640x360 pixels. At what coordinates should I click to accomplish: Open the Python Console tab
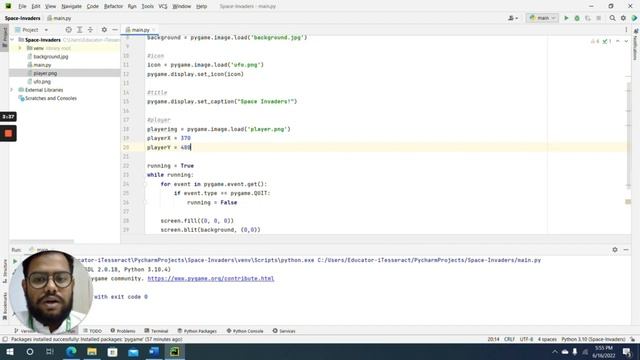click(x=245, y=331)
